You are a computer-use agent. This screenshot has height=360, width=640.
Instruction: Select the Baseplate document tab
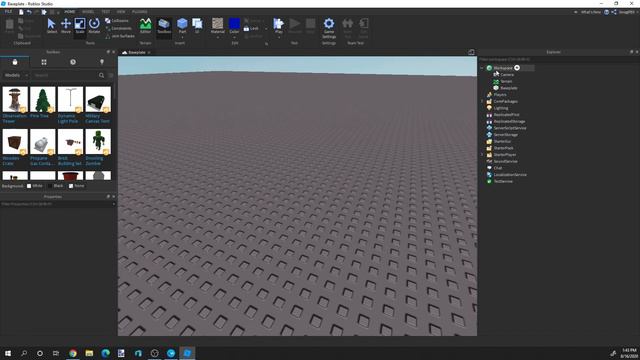[x=136, y=52]
